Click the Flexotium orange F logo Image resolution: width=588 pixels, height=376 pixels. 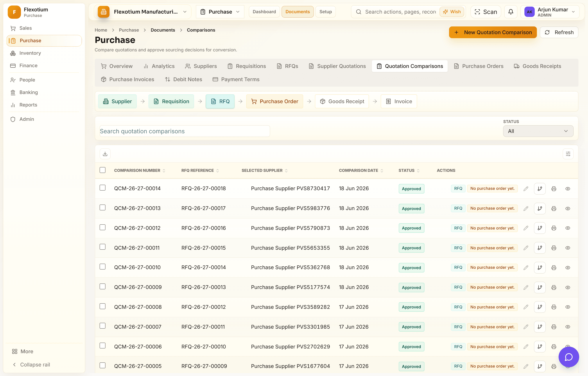pos(14,12)
